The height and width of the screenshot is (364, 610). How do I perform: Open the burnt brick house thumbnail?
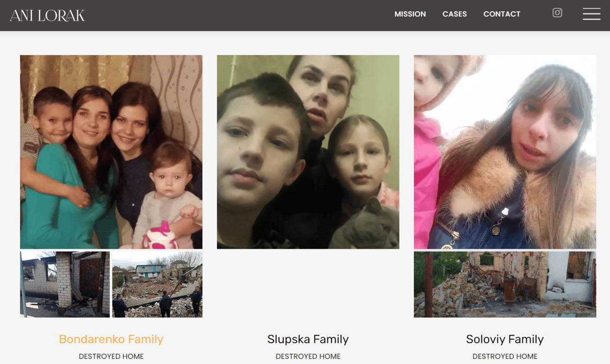pos(65,284)
